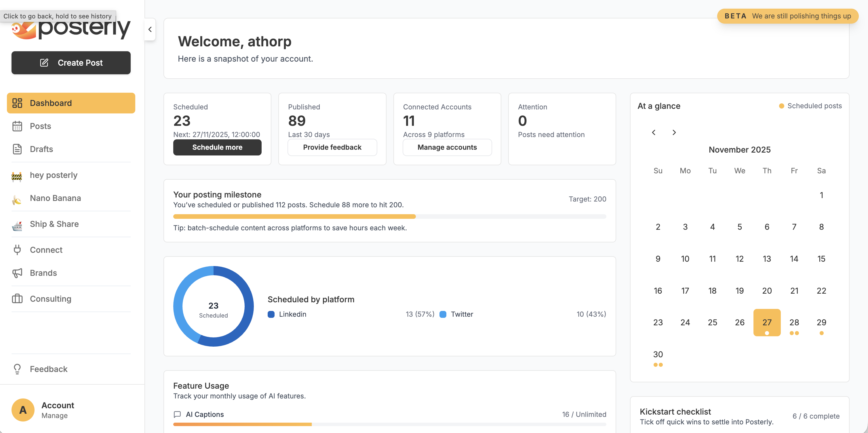The height and width of the screenshot is (433, 868).
Task: Go to previous month in calendar
Action: [x=654, y=132]
